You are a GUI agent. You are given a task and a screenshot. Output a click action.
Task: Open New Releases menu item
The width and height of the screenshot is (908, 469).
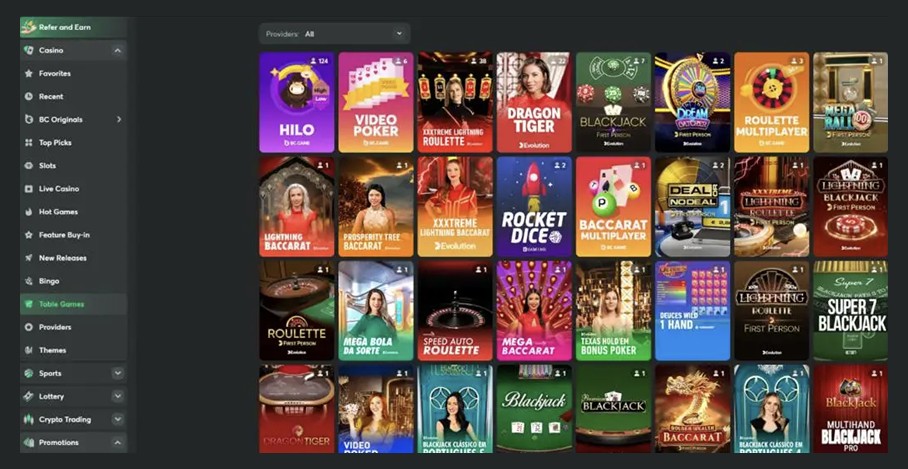click(x=63, y=258)
